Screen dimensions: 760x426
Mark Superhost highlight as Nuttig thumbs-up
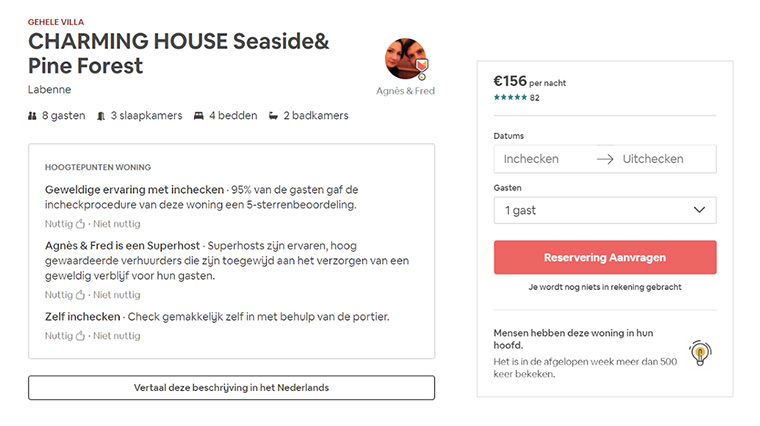tap(65, 295)
